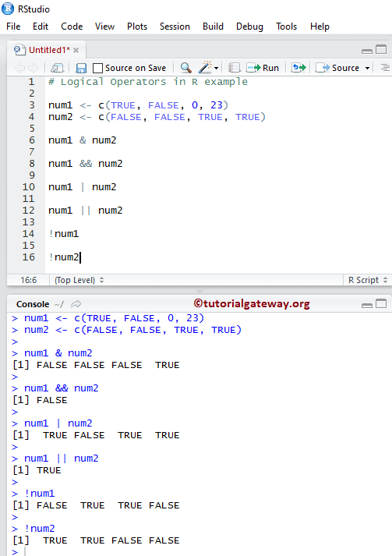Screen dimensions: 392x556
Task: Toggle the Source on Save checkbox
Action: (x=97, y=68)
